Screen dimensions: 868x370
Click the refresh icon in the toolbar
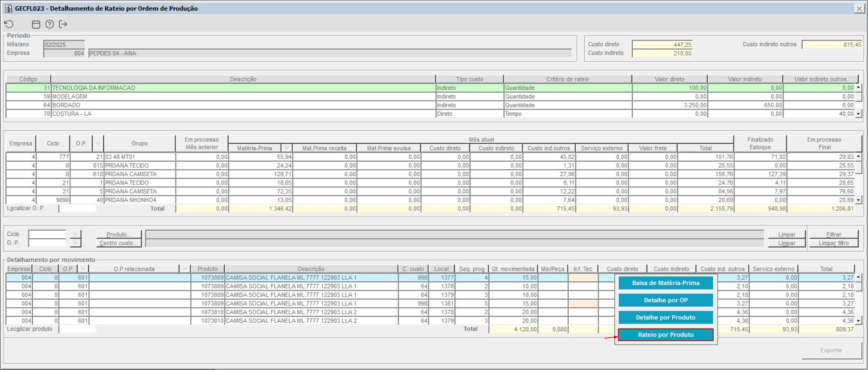tap(9, 24)
